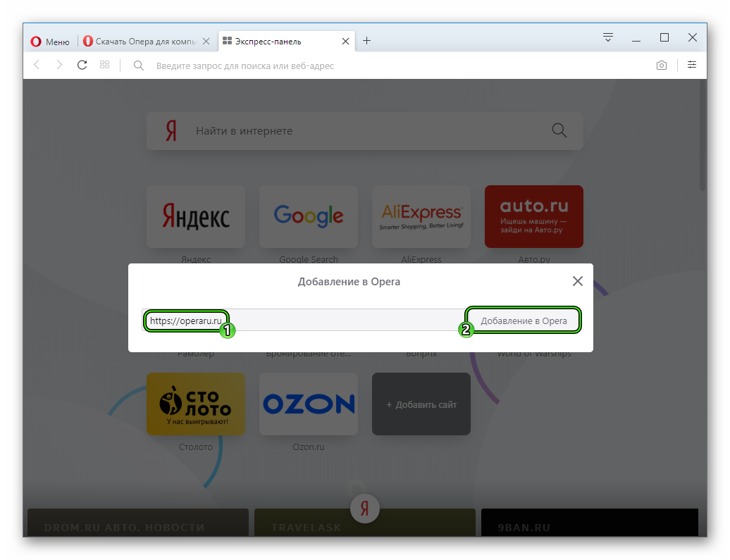Open the Яндекс speed dial tile

(x=196, y=216)
